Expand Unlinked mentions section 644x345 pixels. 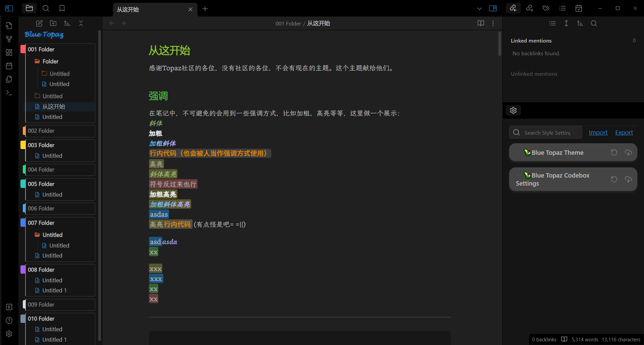point(534,74)
